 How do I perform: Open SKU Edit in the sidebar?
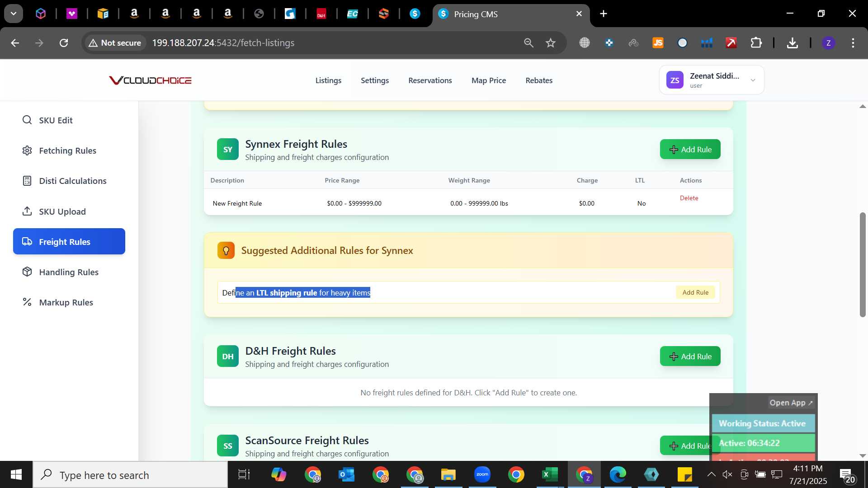tap(56, 120)
